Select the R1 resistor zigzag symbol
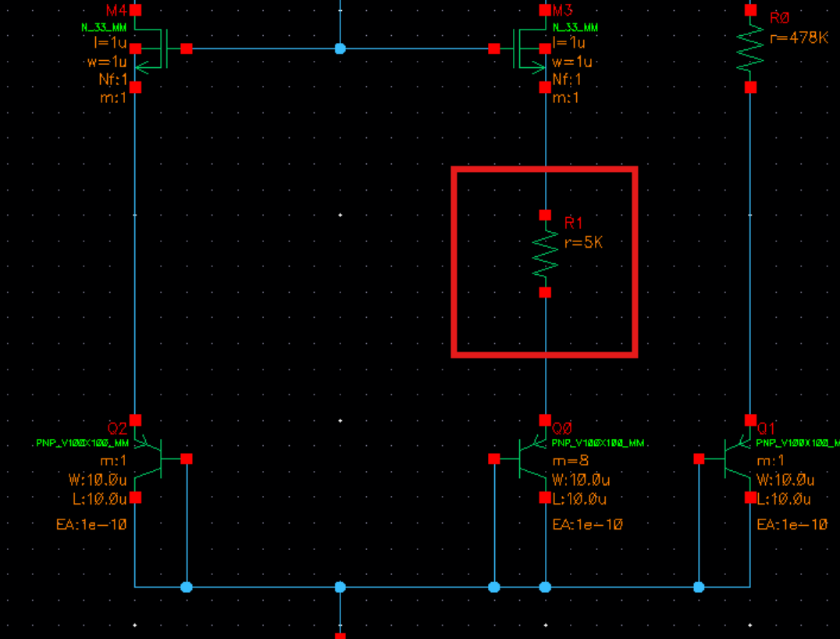This screenshot has width=840, height=639. pos(545,254)
